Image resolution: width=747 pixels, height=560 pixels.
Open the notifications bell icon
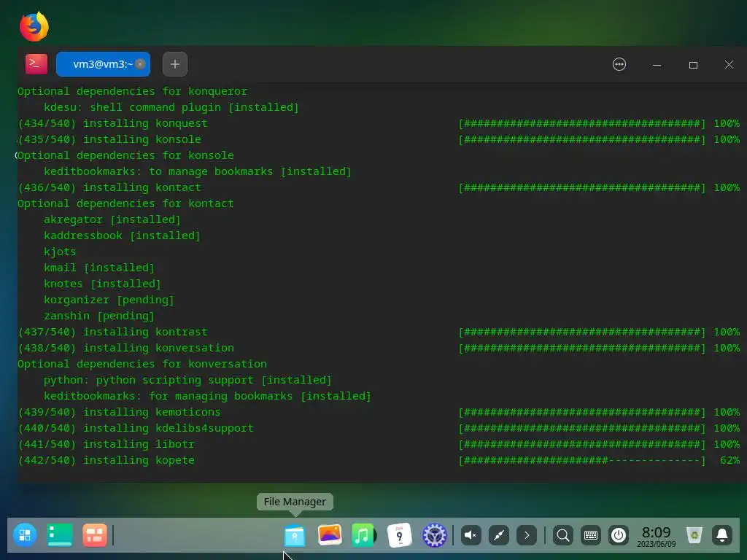pyautogui.click(x=722, y=535)
